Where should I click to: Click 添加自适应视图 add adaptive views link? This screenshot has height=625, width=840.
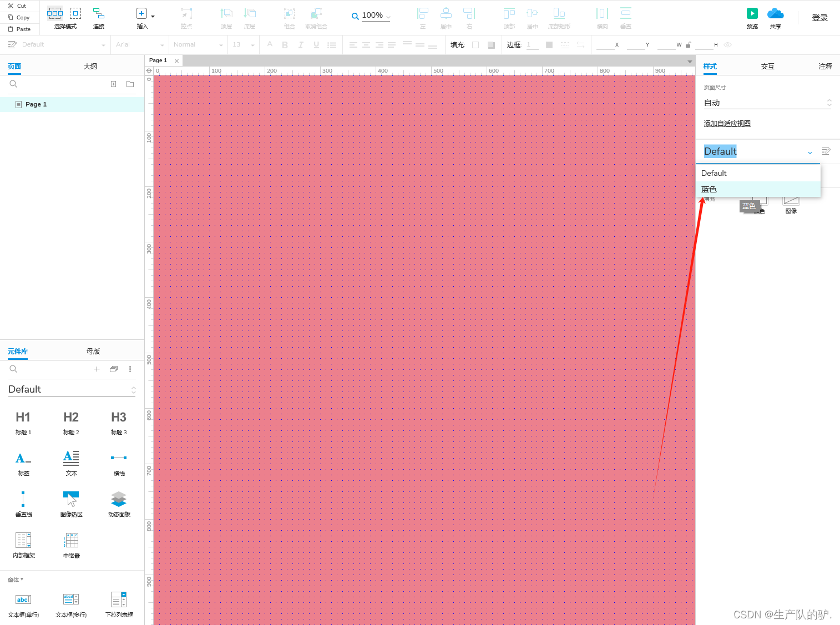click(x=727, y=124)
